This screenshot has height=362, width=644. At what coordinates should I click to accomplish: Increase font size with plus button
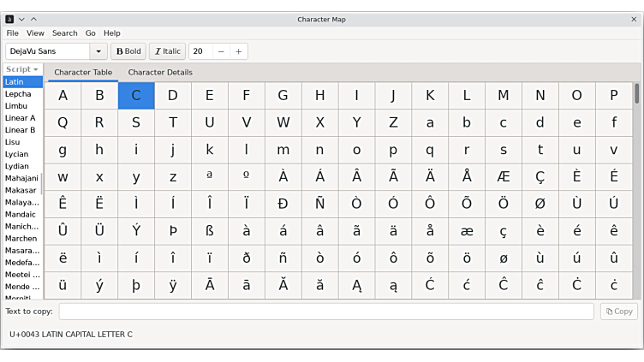(239, 51)
